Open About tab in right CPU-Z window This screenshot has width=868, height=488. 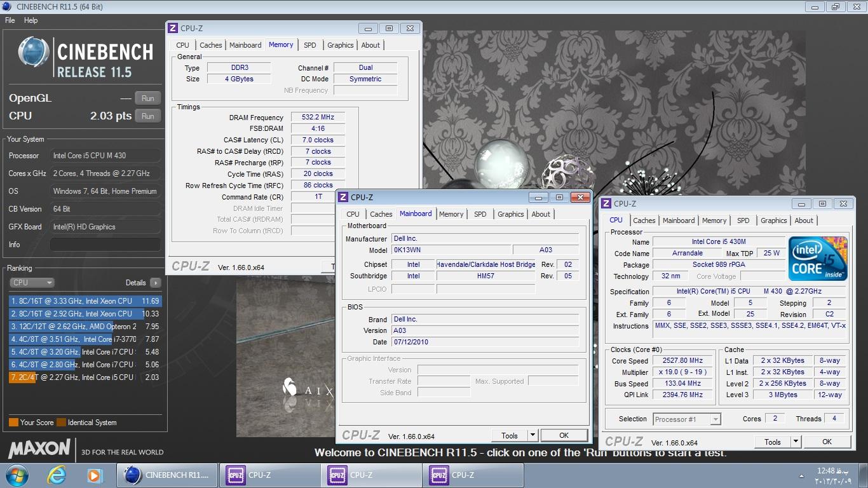[804, 220]
